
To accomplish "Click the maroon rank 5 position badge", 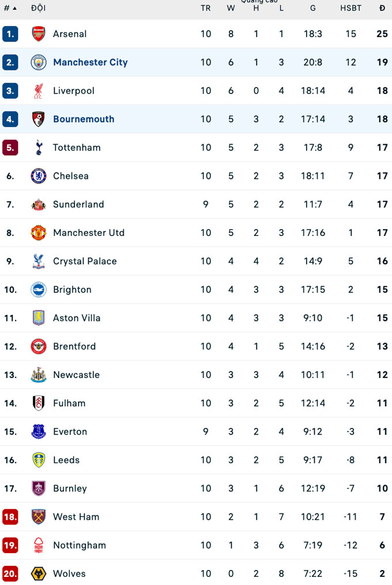I will click(10, 148).
